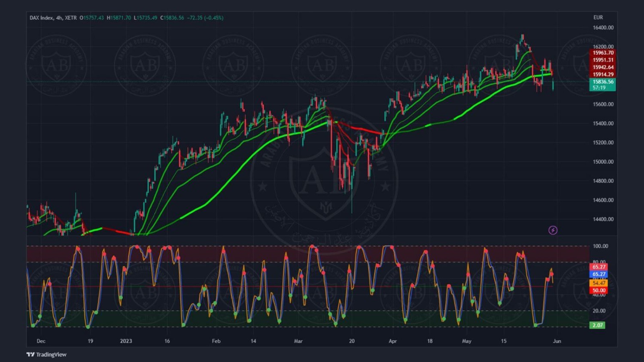Image resolution: width=644 pixels, height=362 pixels.
Task: Click the 18 date on time axis
Action: pyautogui.click(x=430, y=341)
